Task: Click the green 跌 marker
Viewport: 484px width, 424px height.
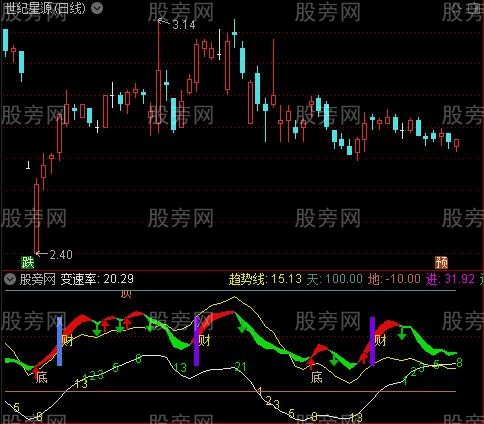Action: click(x=28, y=263)
